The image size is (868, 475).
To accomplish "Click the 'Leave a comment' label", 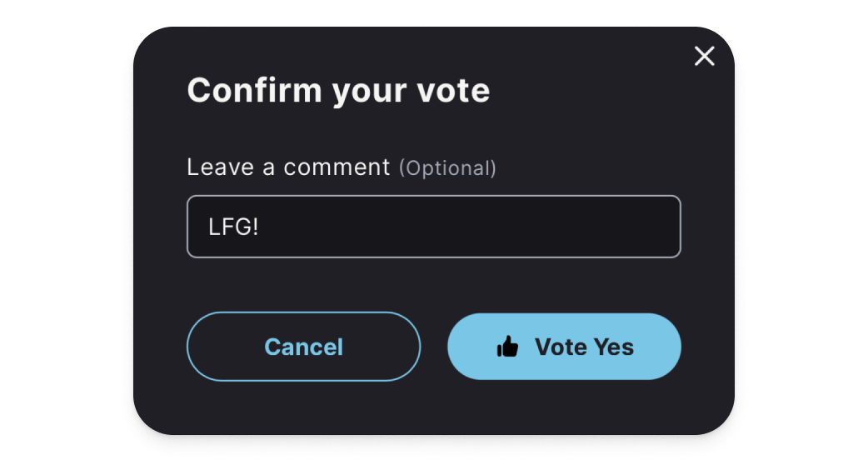I will pos(288,167).
